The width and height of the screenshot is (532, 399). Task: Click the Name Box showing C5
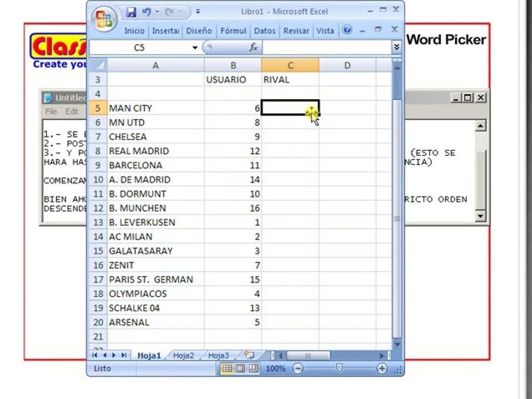(139, 48)
